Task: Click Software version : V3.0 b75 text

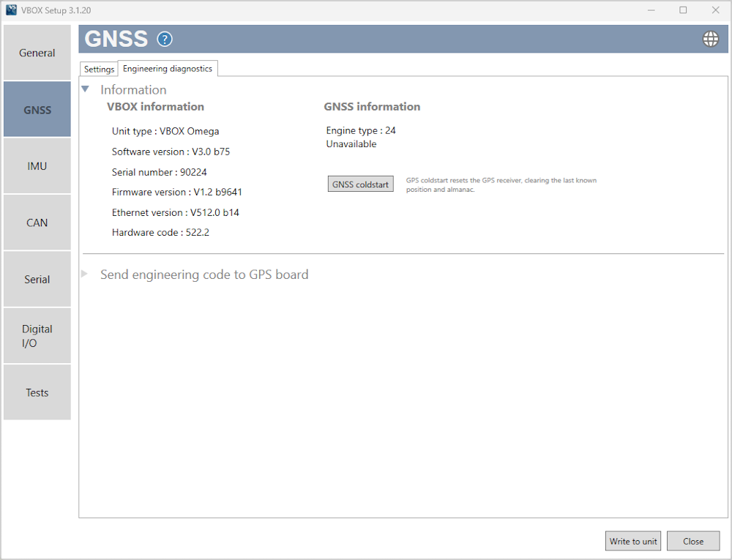Action: pos(171,152)
